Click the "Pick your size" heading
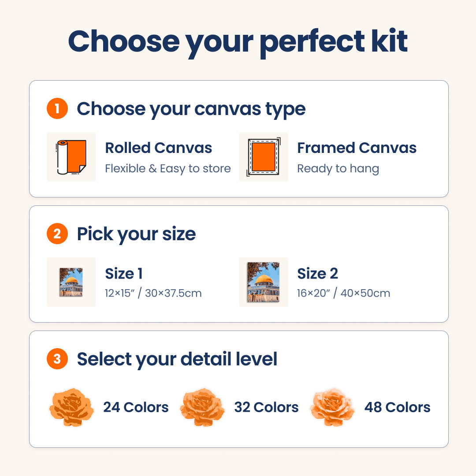 [136, 234]
